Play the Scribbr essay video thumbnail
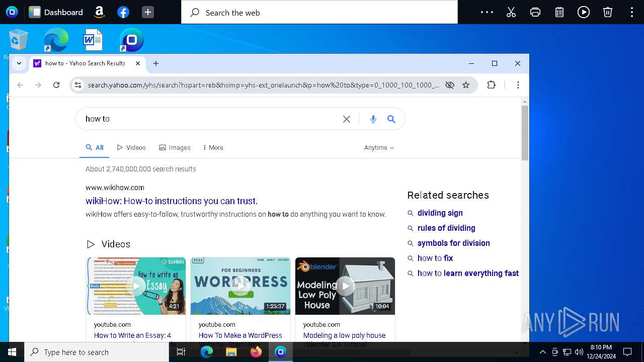The height and width of the screenshot is (362, 644). [x=136, y=286]
